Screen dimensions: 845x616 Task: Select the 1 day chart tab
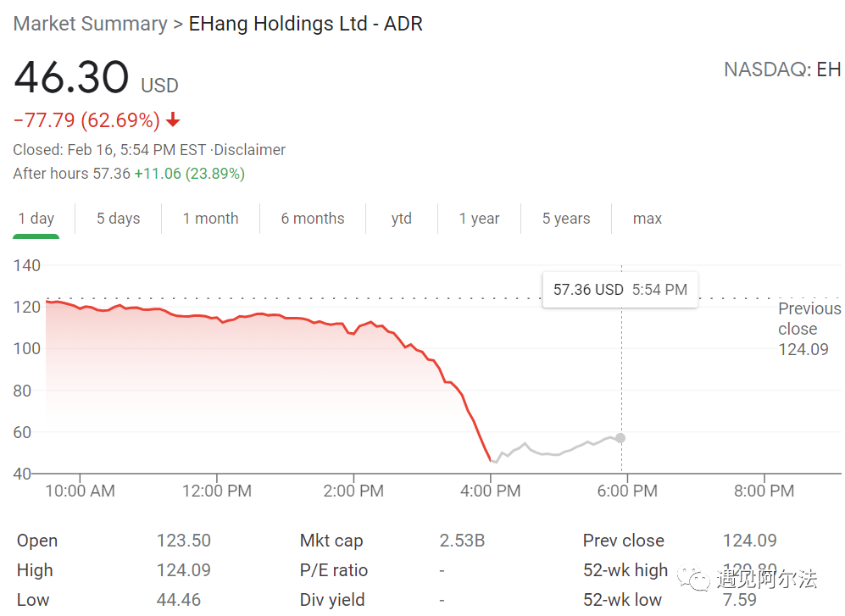pos(36,219)
